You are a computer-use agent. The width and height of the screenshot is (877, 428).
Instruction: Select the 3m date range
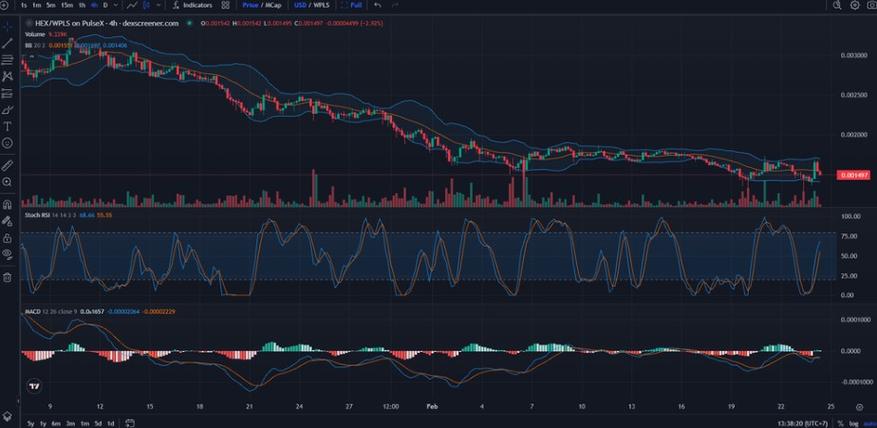click(x=71, y=423)
